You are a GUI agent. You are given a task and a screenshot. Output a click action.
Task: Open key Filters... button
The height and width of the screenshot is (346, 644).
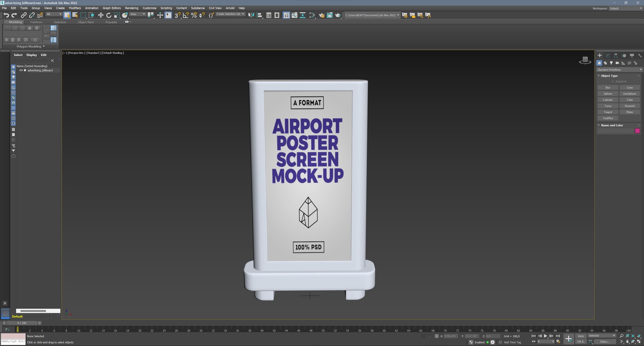(605, 342)
